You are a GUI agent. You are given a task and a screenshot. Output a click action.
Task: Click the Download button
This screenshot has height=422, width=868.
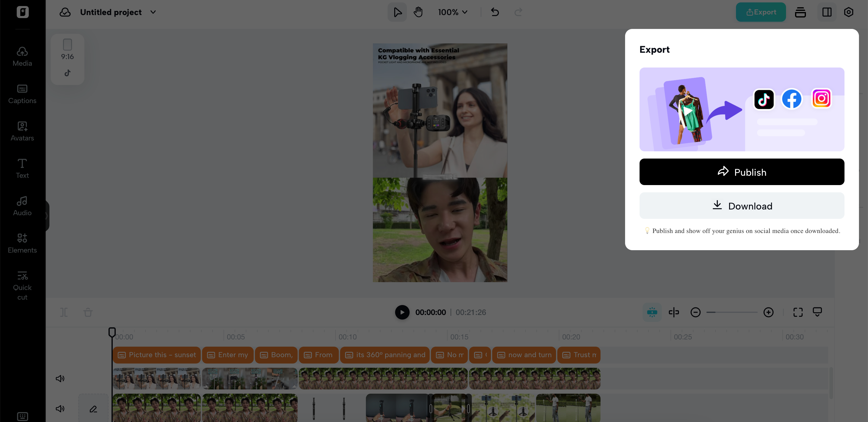(742, 206)
